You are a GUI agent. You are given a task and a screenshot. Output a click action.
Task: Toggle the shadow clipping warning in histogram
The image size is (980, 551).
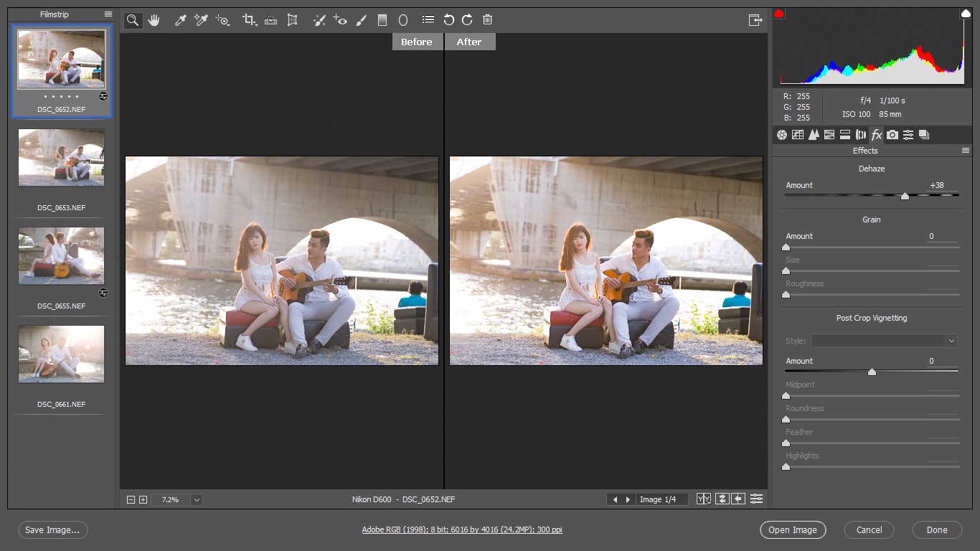pyautogui.click(x=779, y=14)
